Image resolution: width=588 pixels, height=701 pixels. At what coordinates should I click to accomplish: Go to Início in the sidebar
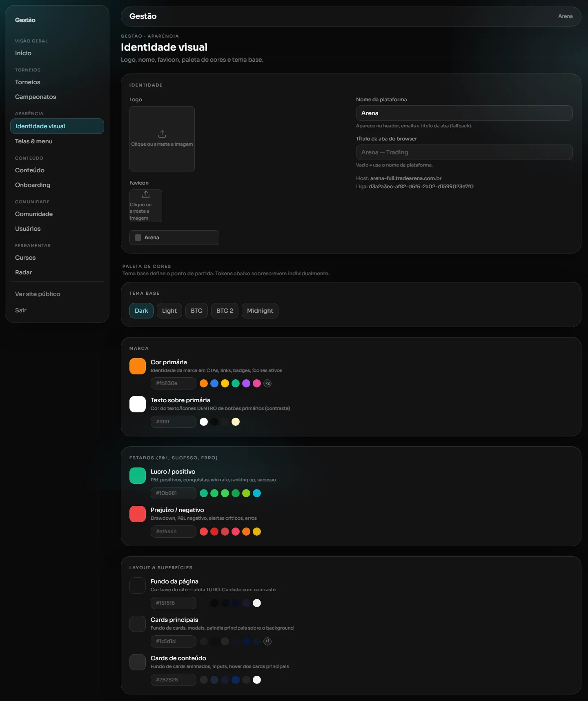[x=57, y=53]
